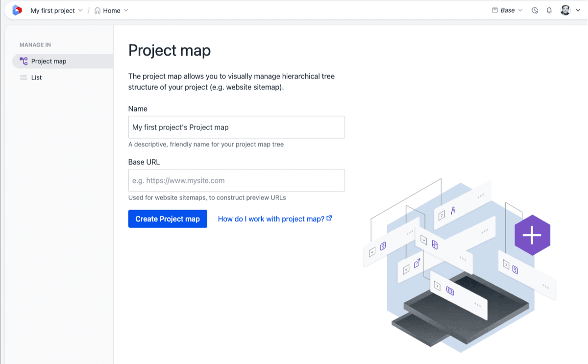Click the Name text input
Viewport: 588px width, 364px height.
coord(236,127)
